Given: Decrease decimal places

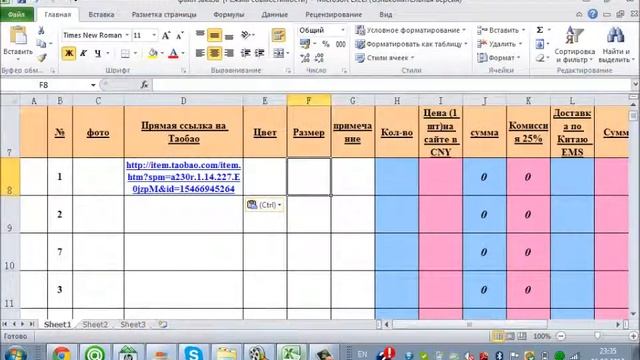Looking at the screenshot, I should tap(319, 58).
